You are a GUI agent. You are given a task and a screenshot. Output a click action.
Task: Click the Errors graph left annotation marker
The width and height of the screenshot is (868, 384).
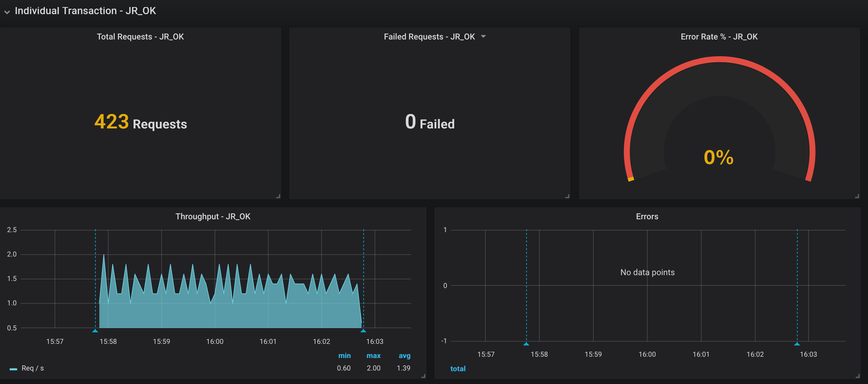526,344
